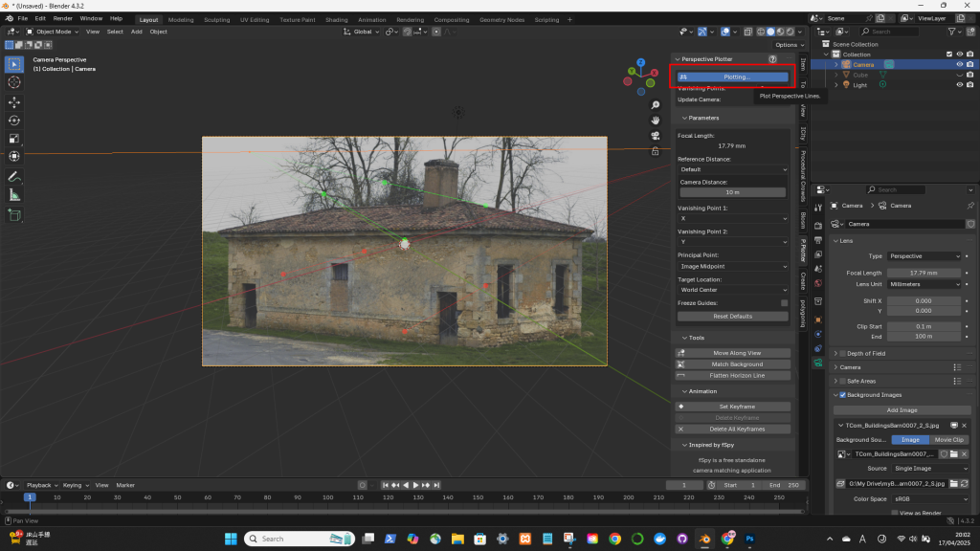Click the Match Background button
980x551 pixels.
[736, 364]
